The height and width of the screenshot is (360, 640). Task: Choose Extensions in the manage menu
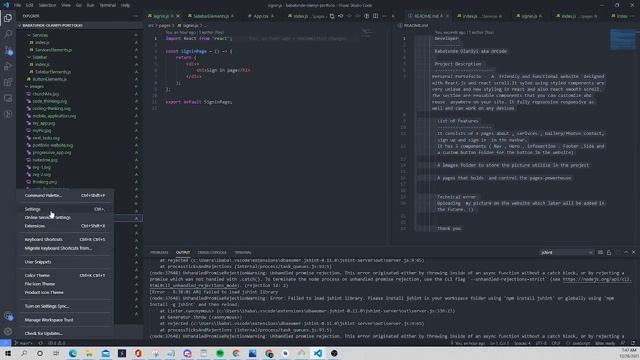pos(64,226)
